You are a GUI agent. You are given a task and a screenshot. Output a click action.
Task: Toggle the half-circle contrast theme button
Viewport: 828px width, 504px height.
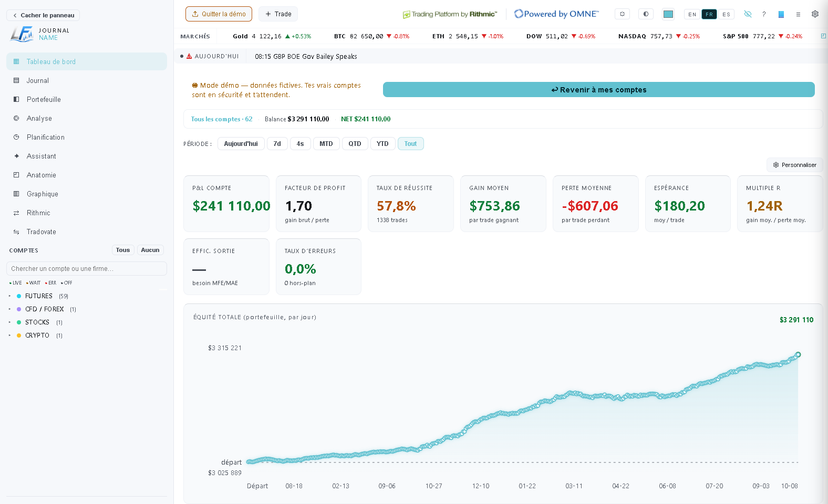(646, 14)
